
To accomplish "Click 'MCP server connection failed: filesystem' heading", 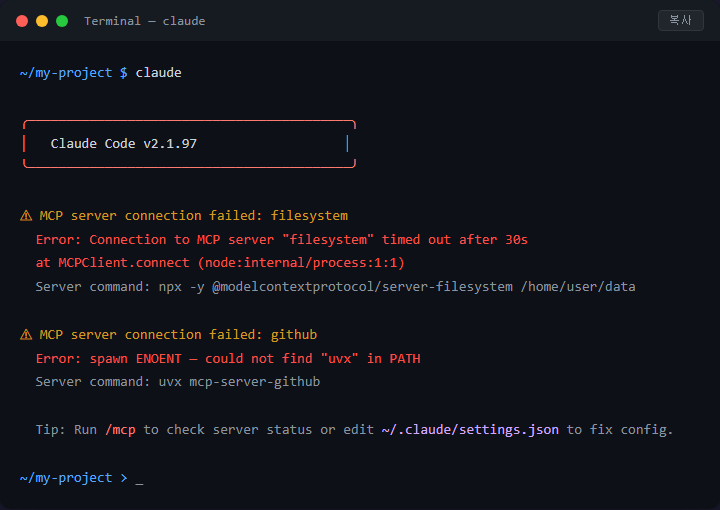I will coord(194,216).
